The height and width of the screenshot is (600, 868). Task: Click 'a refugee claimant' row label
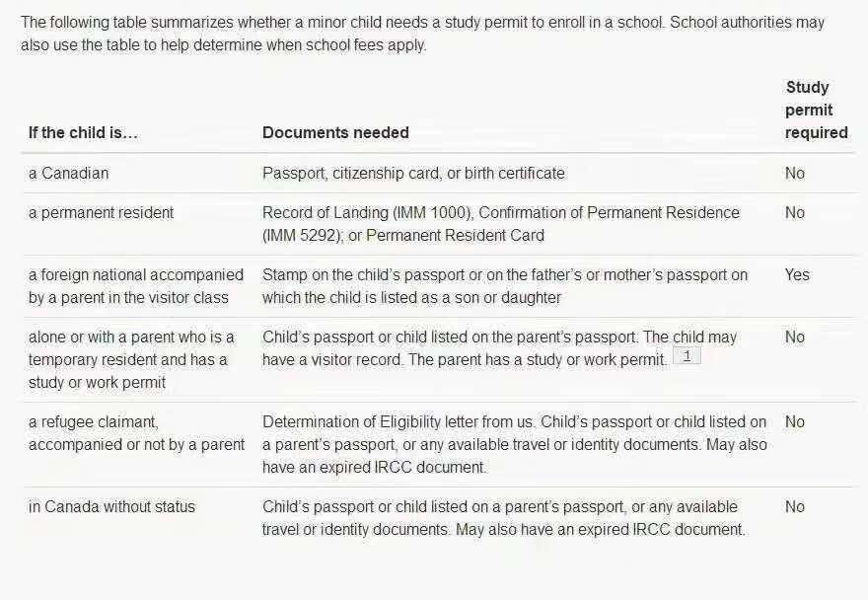(x=93, y=421)
